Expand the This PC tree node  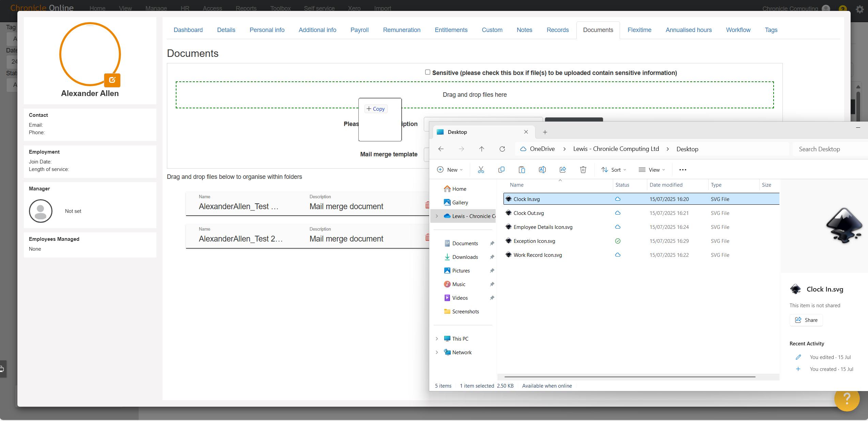(437, 339)
